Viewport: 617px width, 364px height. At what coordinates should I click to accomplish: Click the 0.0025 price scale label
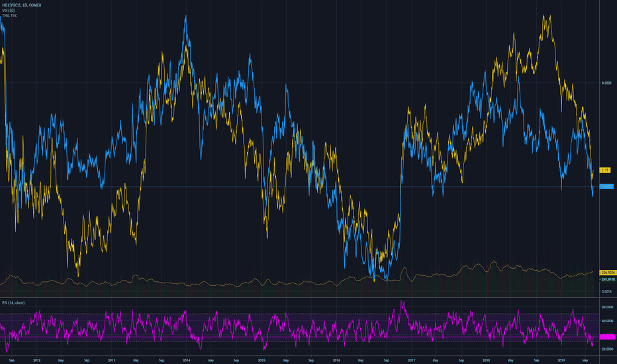(x=606, y=83)
